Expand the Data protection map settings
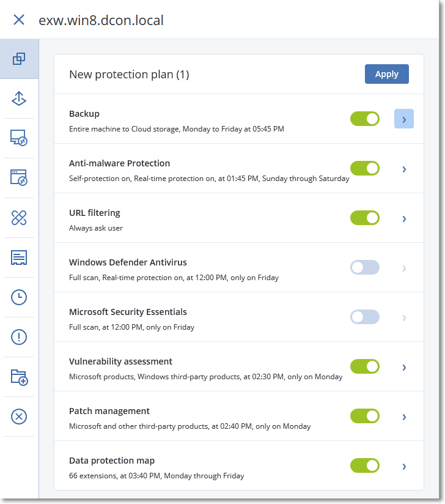The height and width of the screenshot is (504, 445). tap(403, 465)
